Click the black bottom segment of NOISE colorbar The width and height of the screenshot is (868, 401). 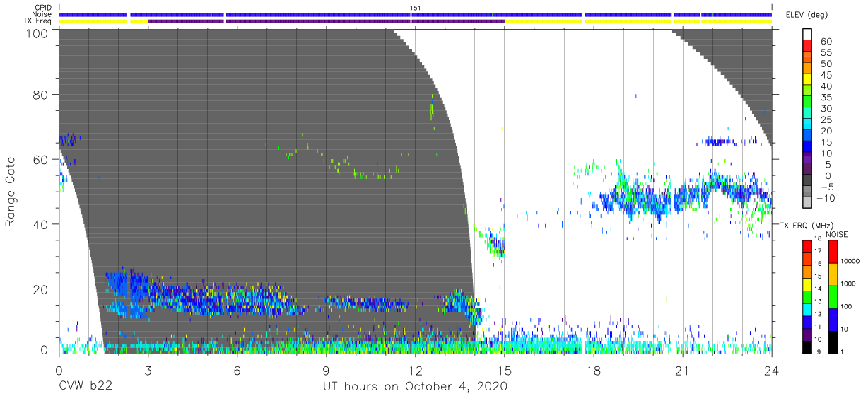[x=833, y=342]
